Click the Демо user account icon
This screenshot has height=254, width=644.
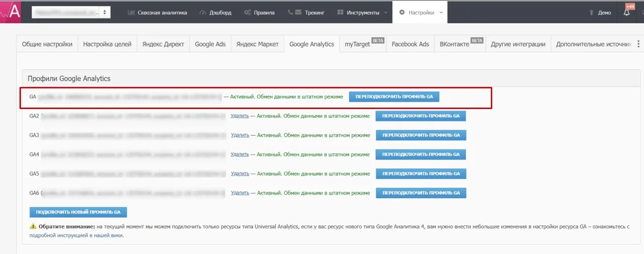click(592, 13)
